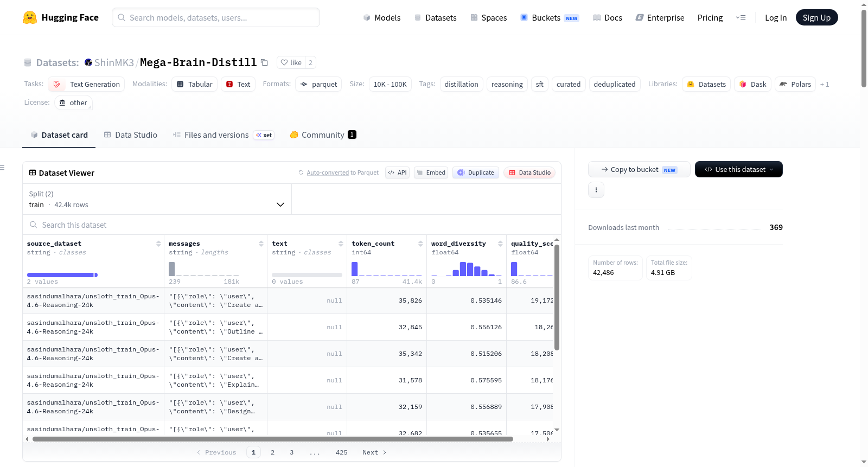
Task: Go to page 425 of results
Action: [342, 452]
